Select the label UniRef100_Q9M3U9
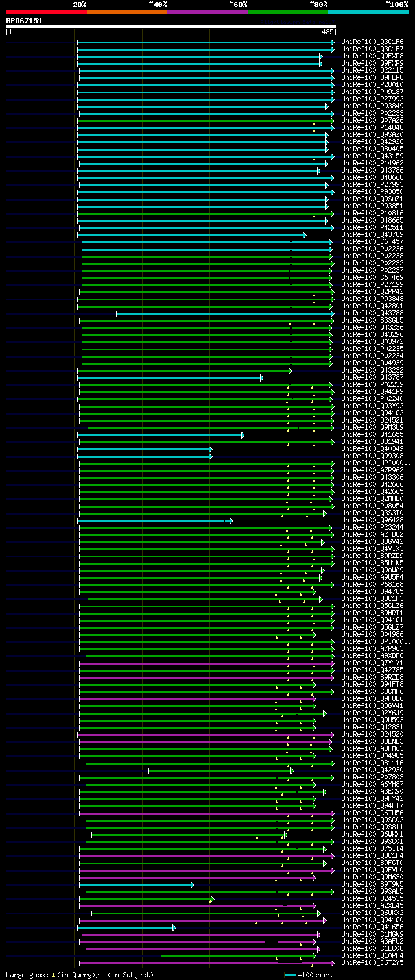The height and width of the screenshot is (980, 415). 373,428
